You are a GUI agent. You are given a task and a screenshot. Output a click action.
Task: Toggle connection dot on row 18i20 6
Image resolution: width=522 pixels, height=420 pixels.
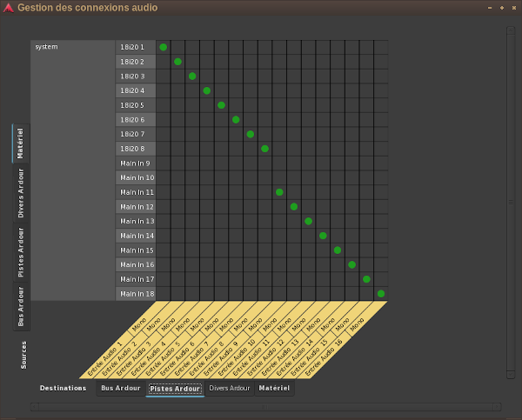pos(236,119)
